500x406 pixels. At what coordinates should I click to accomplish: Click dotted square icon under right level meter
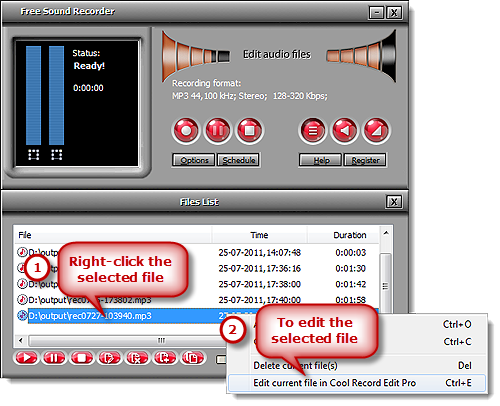pyautogui.click(x=56, y=155)
